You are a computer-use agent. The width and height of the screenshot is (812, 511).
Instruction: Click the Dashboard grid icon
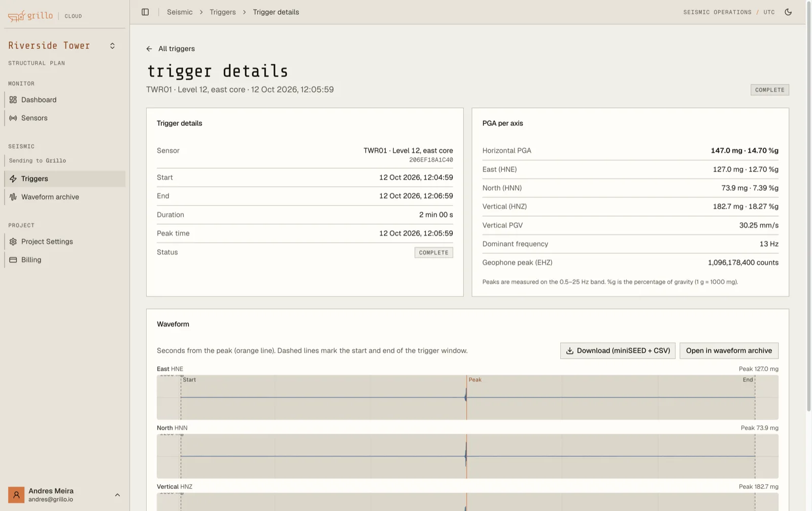tap(13, 100)
